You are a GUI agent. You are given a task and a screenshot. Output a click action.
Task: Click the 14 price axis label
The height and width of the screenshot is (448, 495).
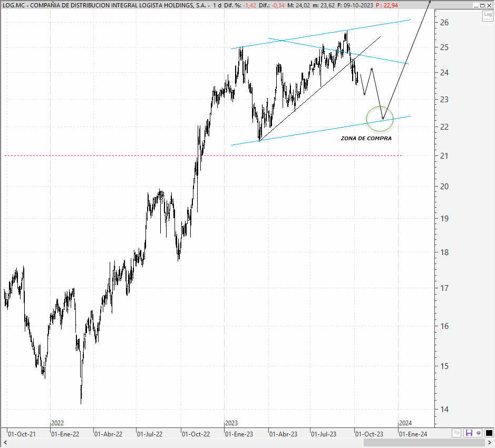tap(444, 410)
